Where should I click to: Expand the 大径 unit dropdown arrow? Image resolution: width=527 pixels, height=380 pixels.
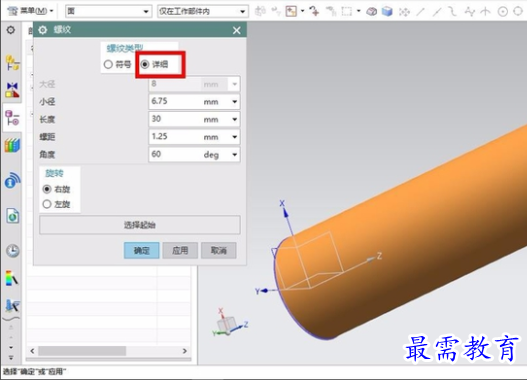[235, 84]
